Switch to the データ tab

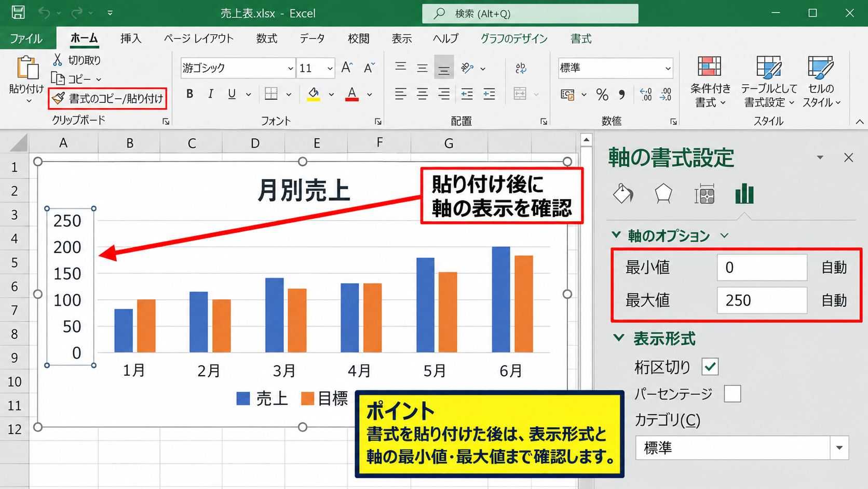[312, 38]
